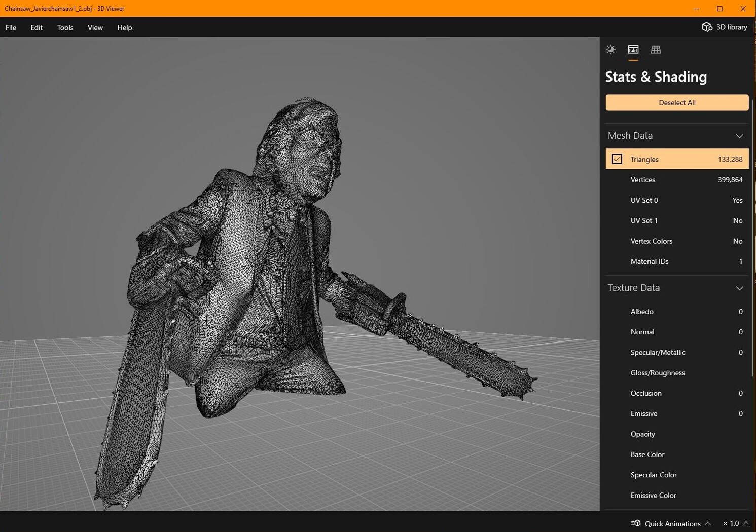
Task: Select the Emissive Color row
Action: coord(677,496)
